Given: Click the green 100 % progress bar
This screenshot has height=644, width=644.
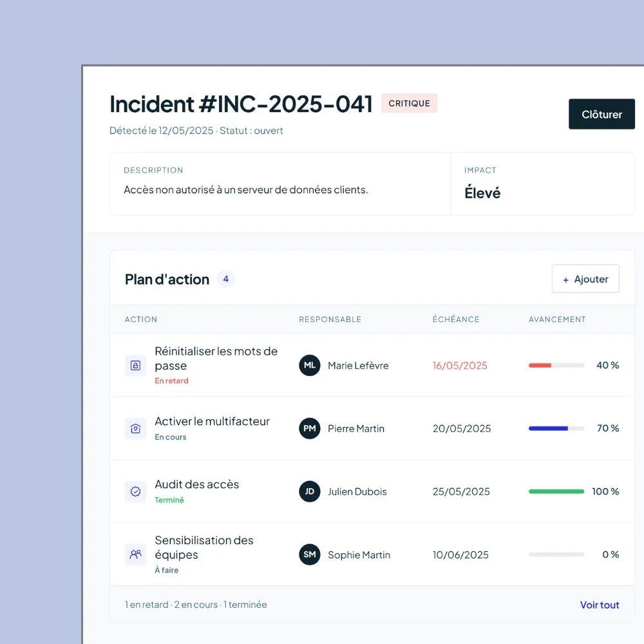Looking at the screenshot, I should pyautogui.click(x=556, y=491).
